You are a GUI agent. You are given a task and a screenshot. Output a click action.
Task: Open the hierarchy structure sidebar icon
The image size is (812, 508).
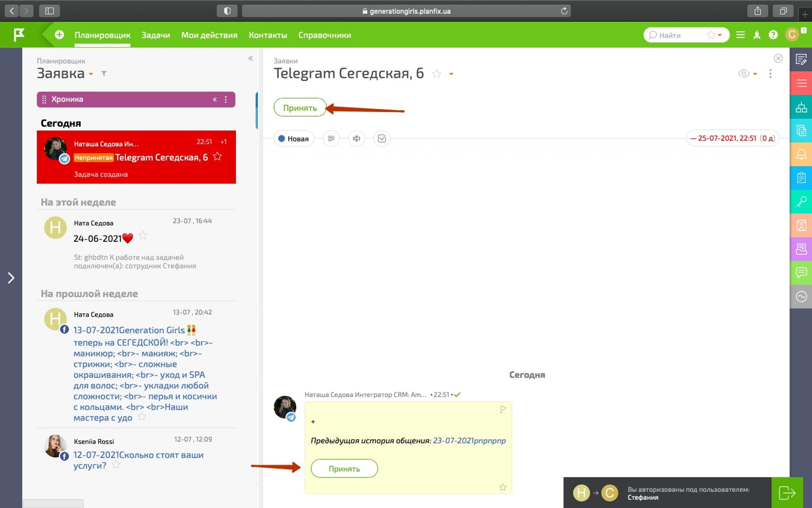click(801, 107)
